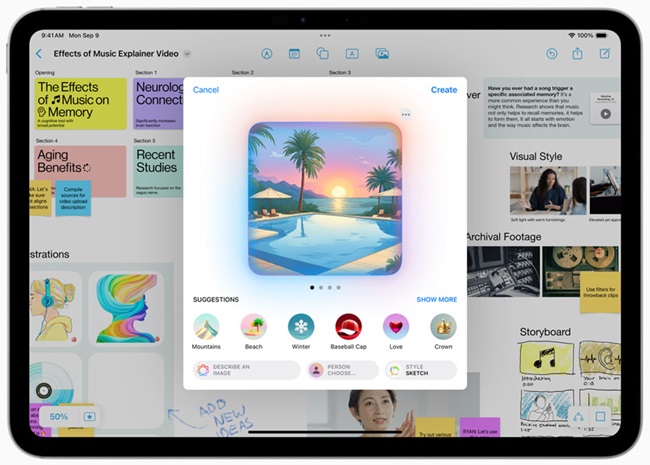
Task: Open the ellipsis more options button
Action: click(x=405, y=115)
